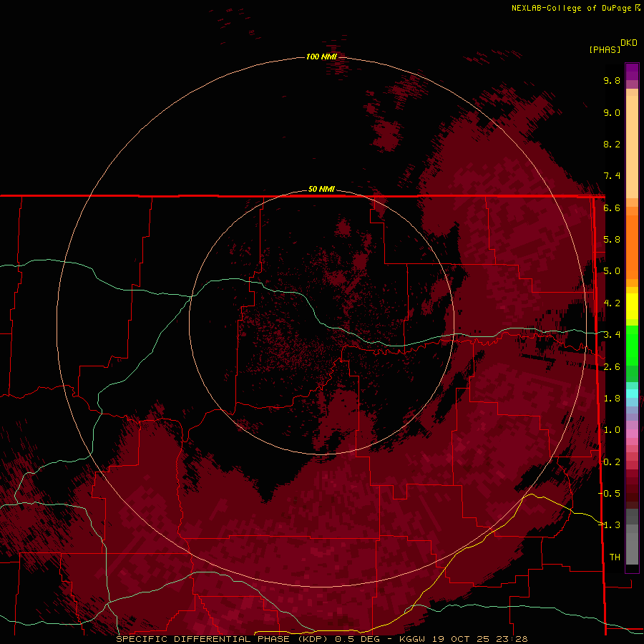Select the 6.6 value on color scale
644x644 pixels.
(612, 208)
